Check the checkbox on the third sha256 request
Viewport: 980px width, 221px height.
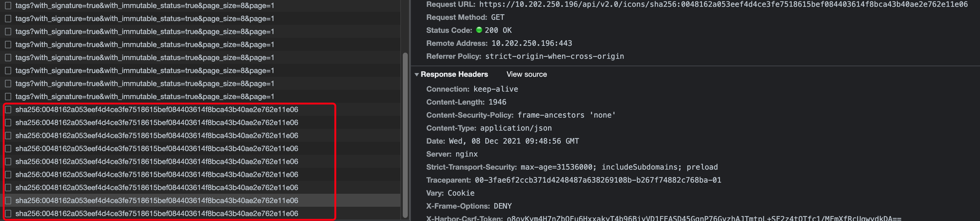pyautogui.click(x=8, y=135)
